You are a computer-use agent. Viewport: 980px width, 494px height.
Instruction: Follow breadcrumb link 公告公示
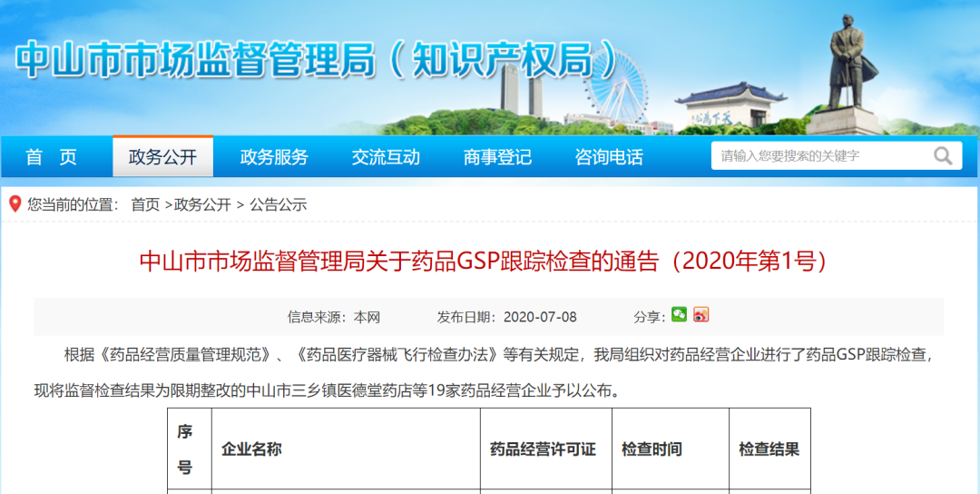pos(279,204)
